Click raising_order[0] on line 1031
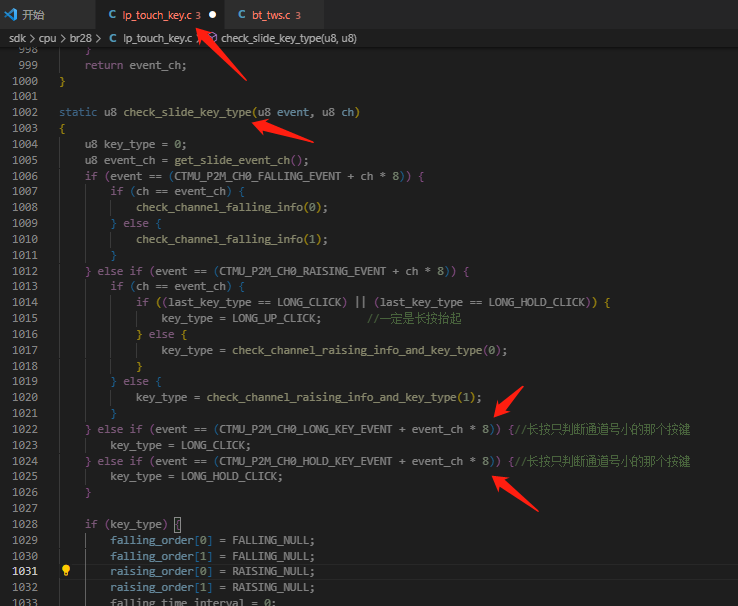This screenshot has width=738, height=606. [x=161, y=572]
